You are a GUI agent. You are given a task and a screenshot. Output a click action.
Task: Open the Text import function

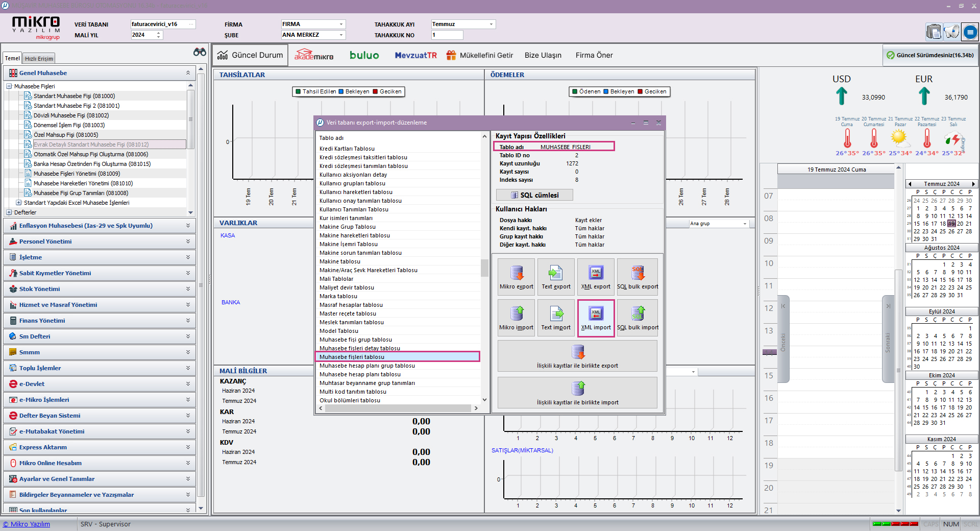coord(556,318)
